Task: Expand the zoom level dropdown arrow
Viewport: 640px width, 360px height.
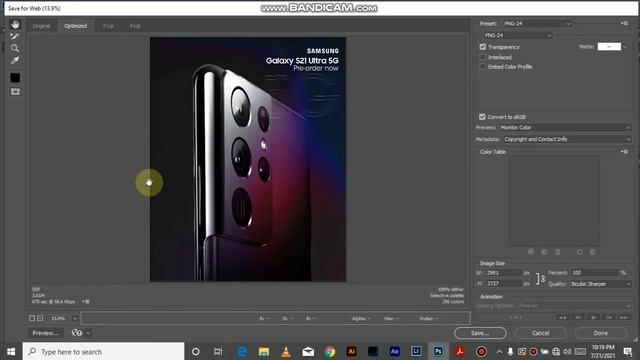Action: pyautogui.click(x=75, y=318)
